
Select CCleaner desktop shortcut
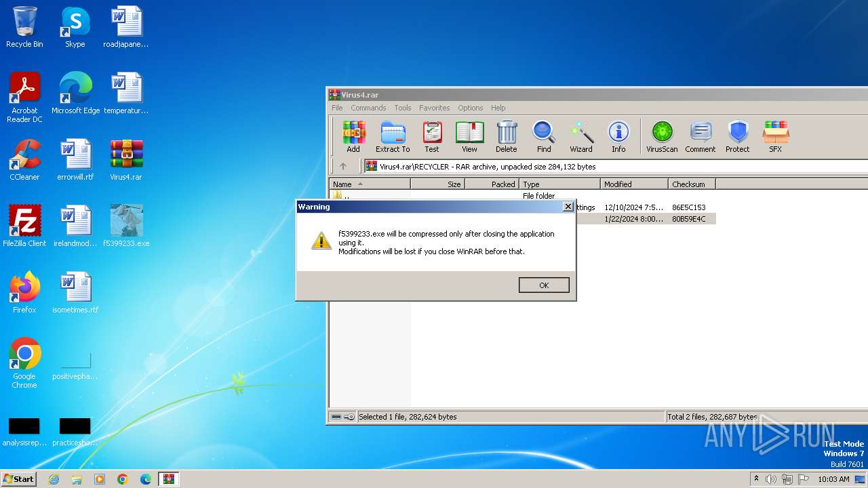(24, 160)
